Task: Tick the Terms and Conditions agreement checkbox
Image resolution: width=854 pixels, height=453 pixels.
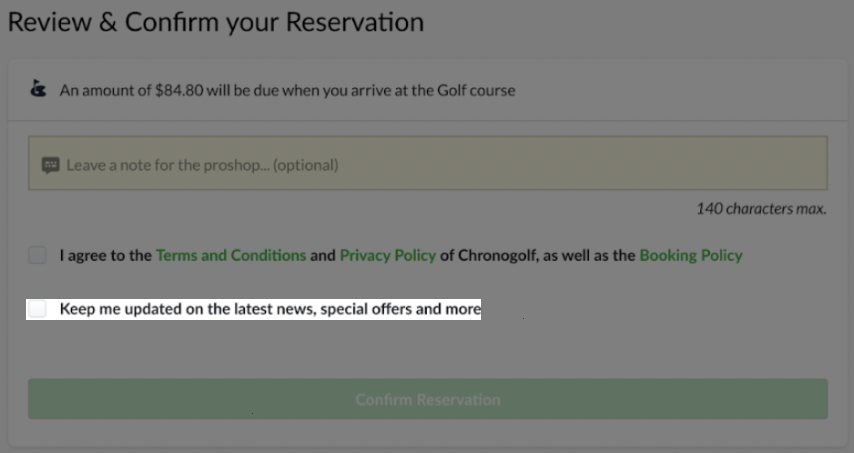Action: point(38,255)
